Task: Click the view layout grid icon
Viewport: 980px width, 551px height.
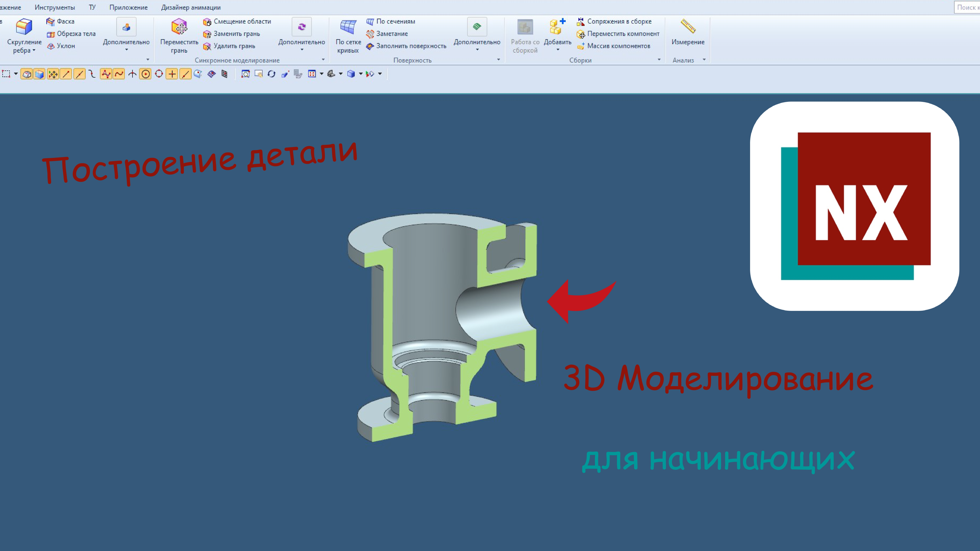Action: [x=312, y=74]
